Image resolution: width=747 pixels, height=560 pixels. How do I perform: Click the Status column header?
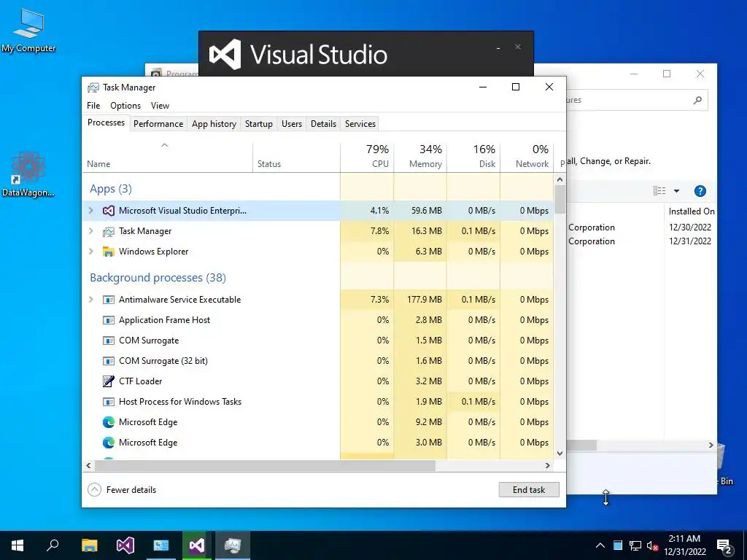(x=296, y=157)
